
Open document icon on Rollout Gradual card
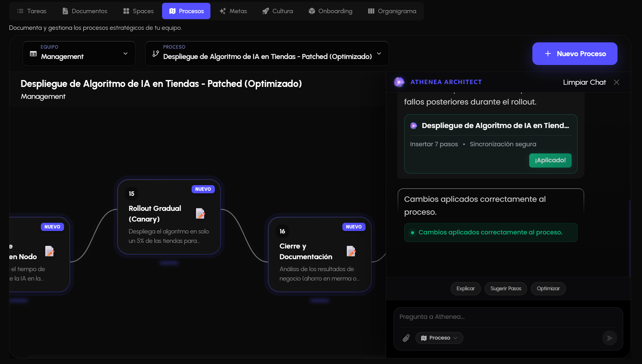coord(200,214)
